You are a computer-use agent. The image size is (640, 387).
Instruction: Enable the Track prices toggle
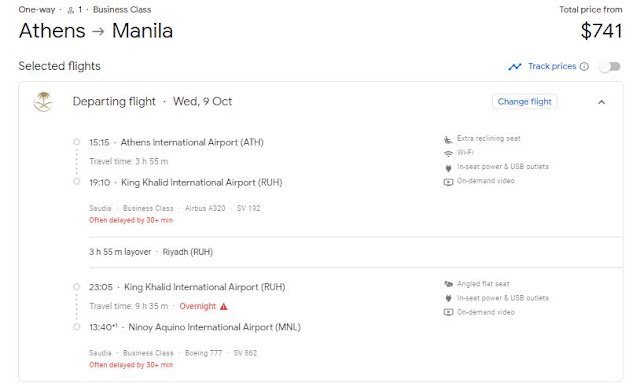pyautogui.click(x=610, y=67)
